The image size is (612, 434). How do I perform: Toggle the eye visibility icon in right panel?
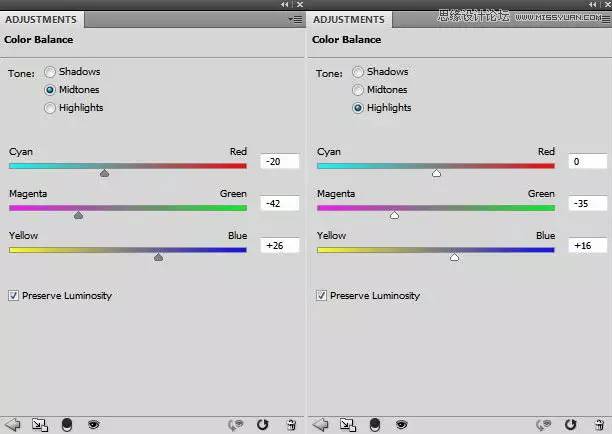(x=402, y=424)
